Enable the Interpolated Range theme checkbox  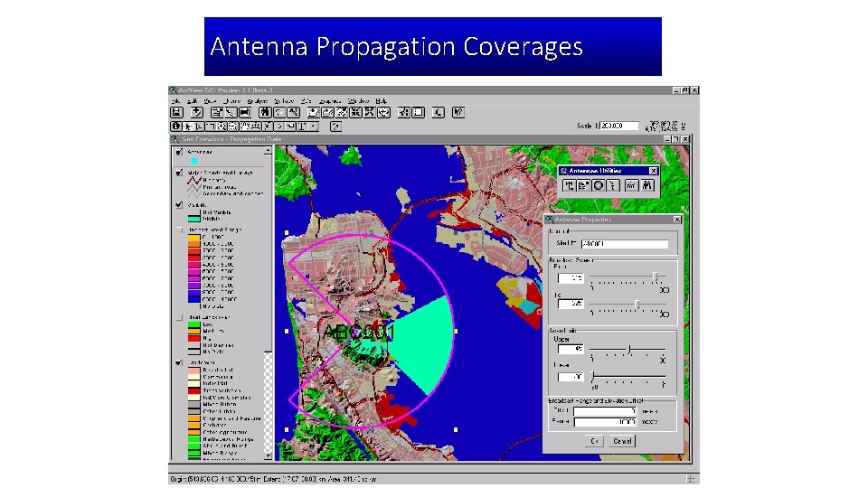(x=179, y=230)
